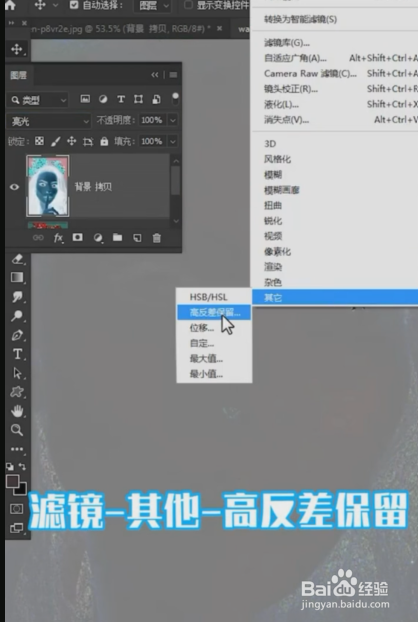Image resolution: width=418 pixels, height=622 pixels.
Task: Open the Edit Toolbar three-dots menu
Action: [x=17, y=449]
